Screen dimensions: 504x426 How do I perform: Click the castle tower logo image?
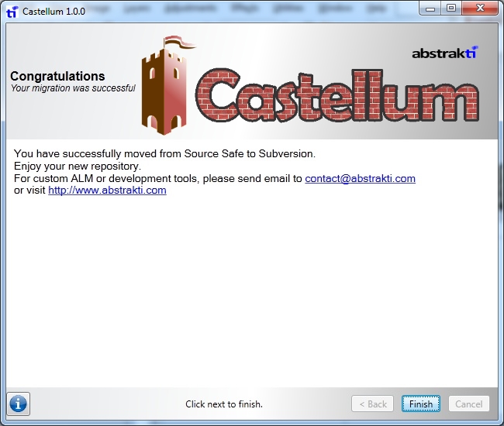click(x=167, y=86)
